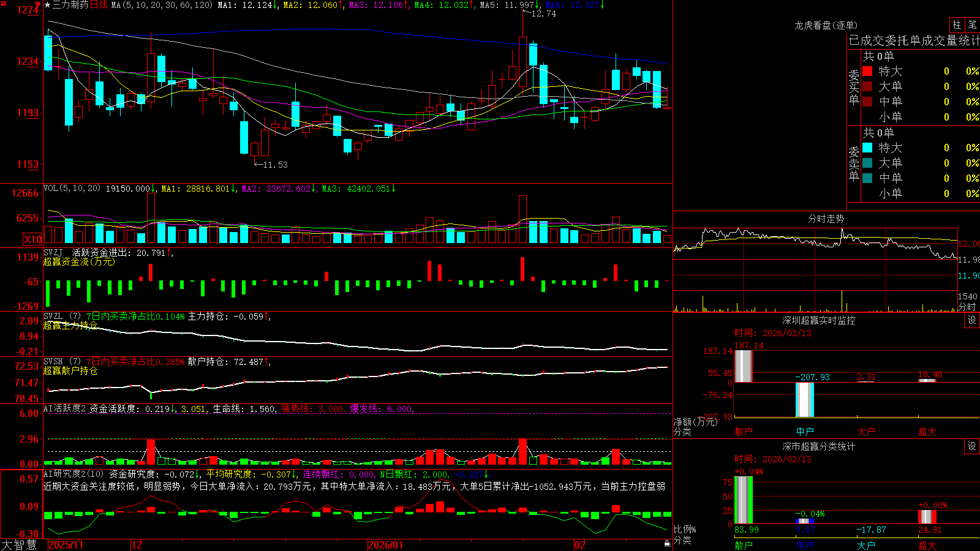The width and height of the screenshot is (980, 551).
Task: Click the 日线 period label
Action: [x=99, y=5]
